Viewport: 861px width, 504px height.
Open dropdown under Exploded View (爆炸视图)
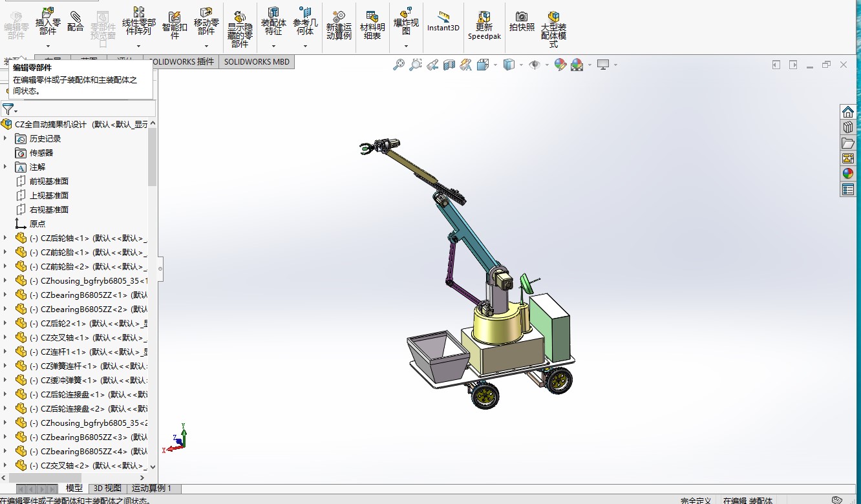coord(406,46)
